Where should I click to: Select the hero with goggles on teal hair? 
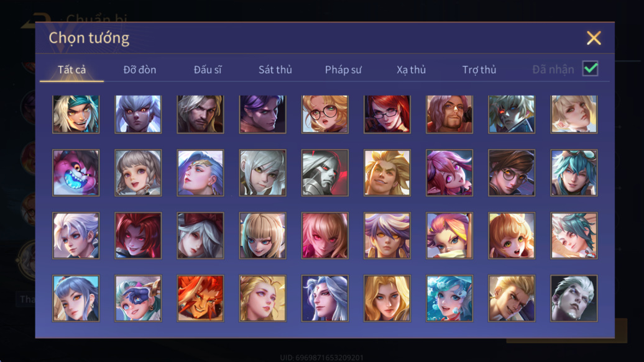(x=574, y=173)
